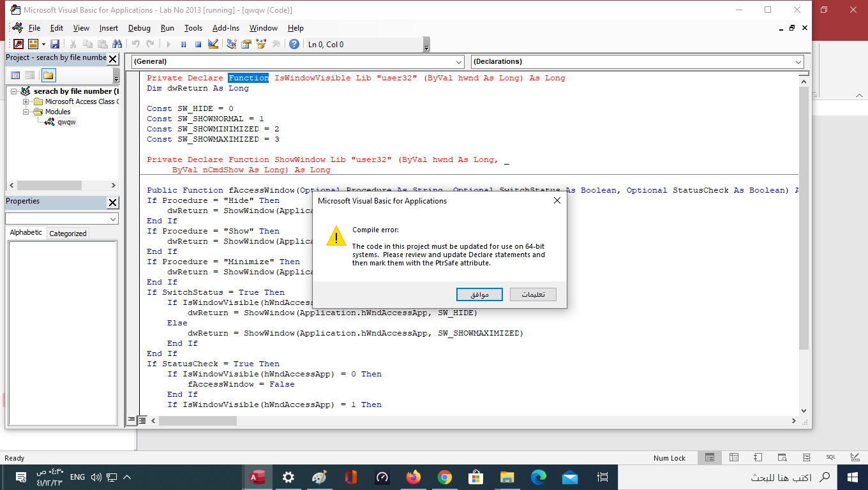868x490 pixels.
Task: Open the Window menu
Action: pos(264,28)
